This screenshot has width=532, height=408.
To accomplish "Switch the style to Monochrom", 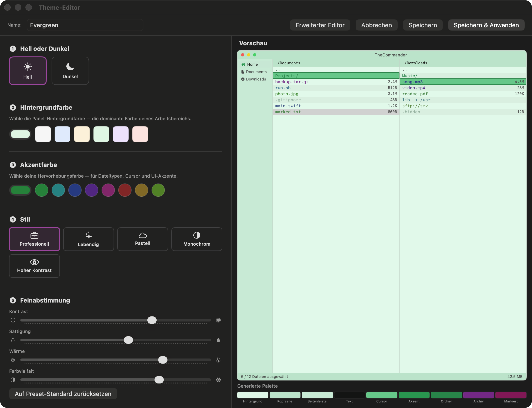I will pos(196,239).
